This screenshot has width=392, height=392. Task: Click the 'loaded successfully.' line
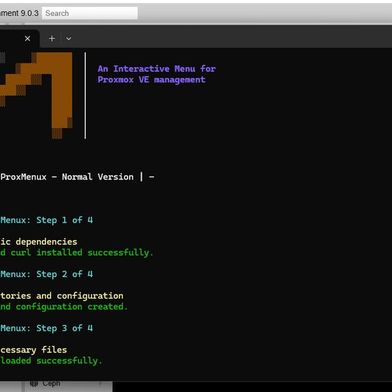pyautogui.click(x=51, y=360)
